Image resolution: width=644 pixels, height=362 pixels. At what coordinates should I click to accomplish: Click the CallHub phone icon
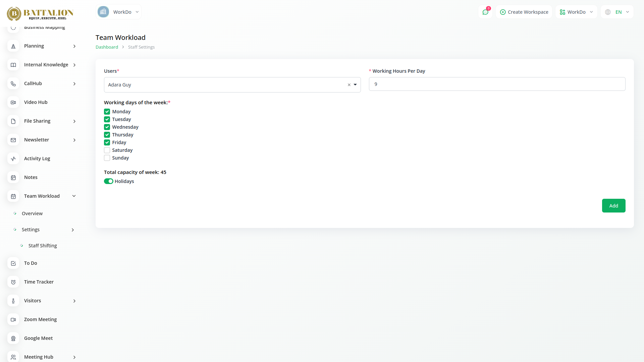[13, 83]
